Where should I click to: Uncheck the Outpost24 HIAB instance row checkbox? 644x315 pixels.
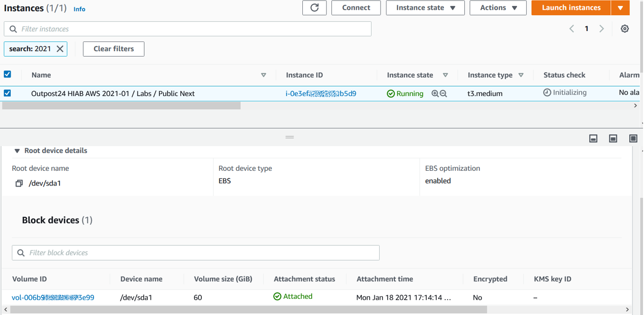click(7, 92)
